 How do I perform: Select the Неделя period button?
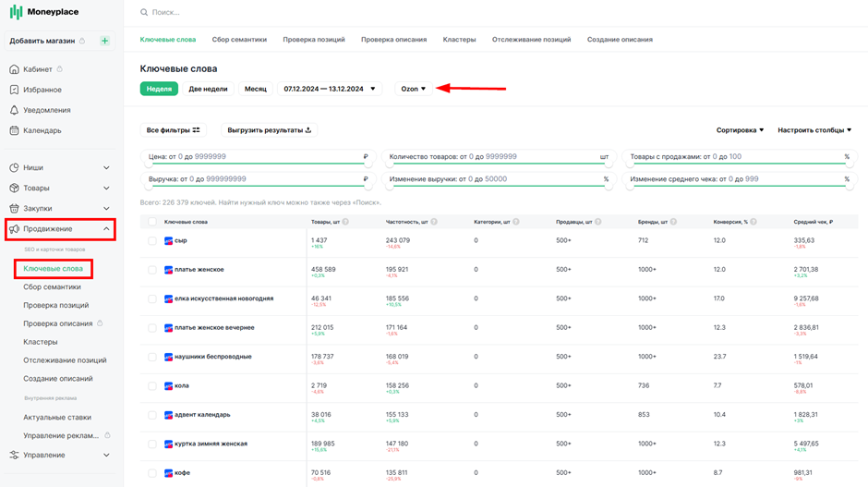tap(159, 89)
